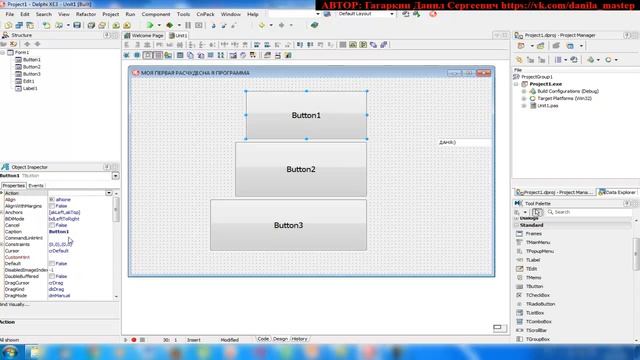Click the red breakpoint dot in status bar
Image resolution: width=640 pixels, height=360 pixels.
[133, 340]
